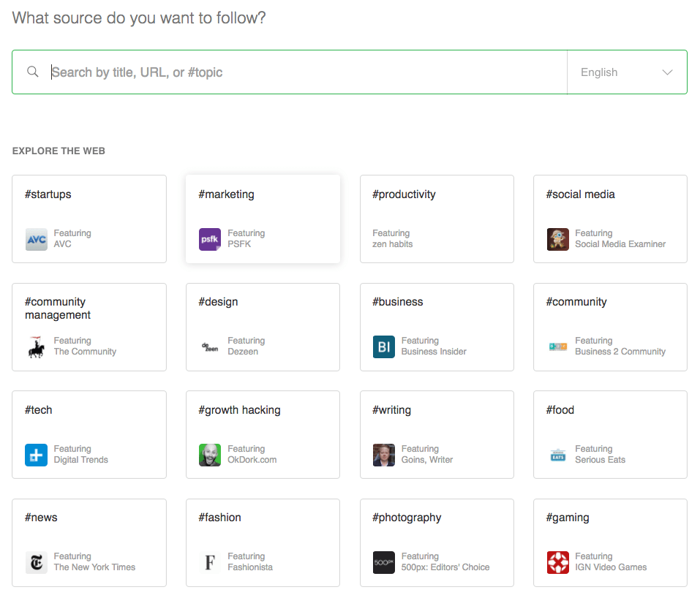Follow the #writing topic
The width and height of the screenshot is (700, 598).
(x=437, y=434)
